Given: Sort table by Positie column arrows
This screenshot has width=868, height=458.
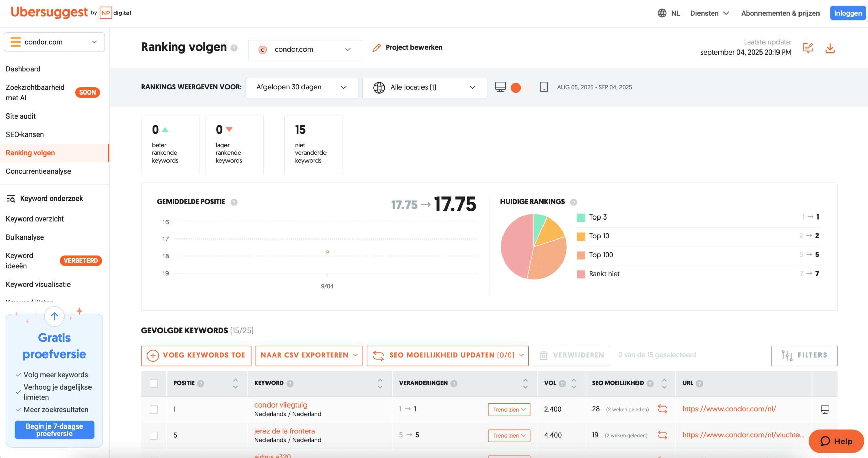Looking at the screenshot, I should point(235,383).
